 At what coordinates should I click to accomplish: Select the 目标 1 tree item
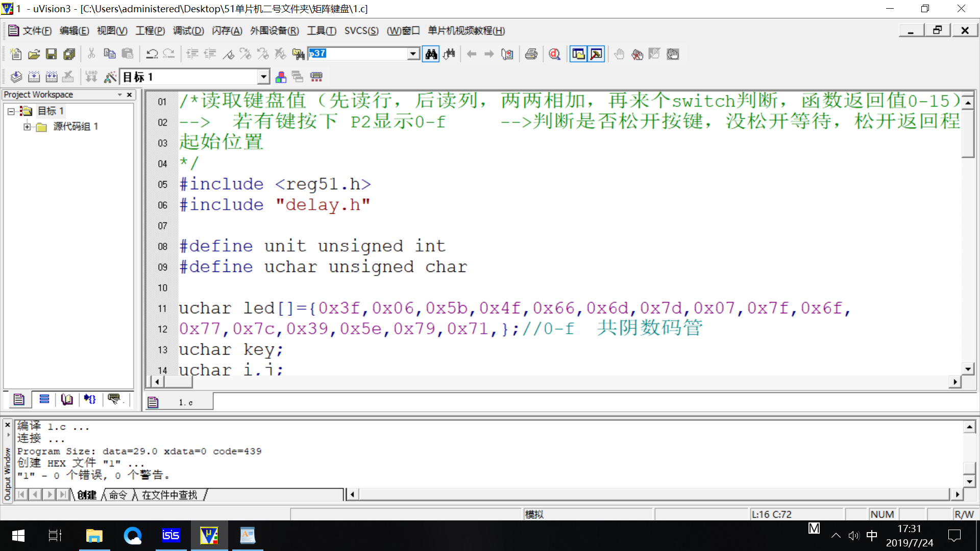51,111
